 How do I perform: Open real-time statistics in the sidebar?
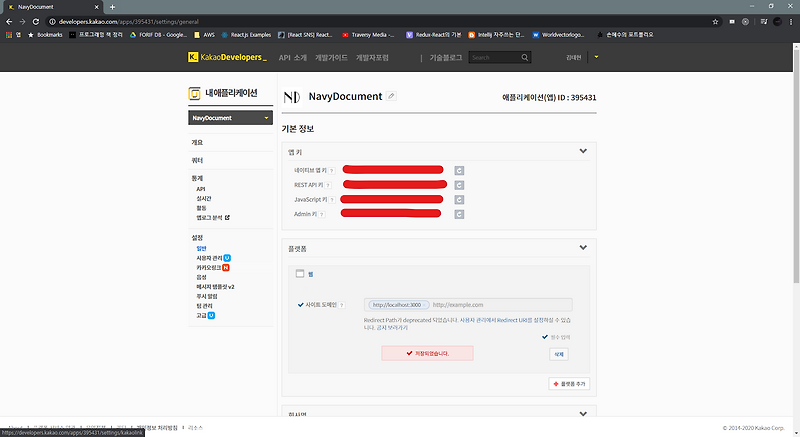tap(204, 198)
